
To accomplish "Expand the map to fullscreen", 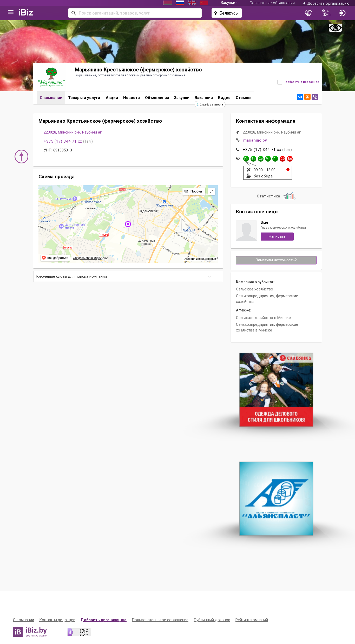I will pos(212,191).
